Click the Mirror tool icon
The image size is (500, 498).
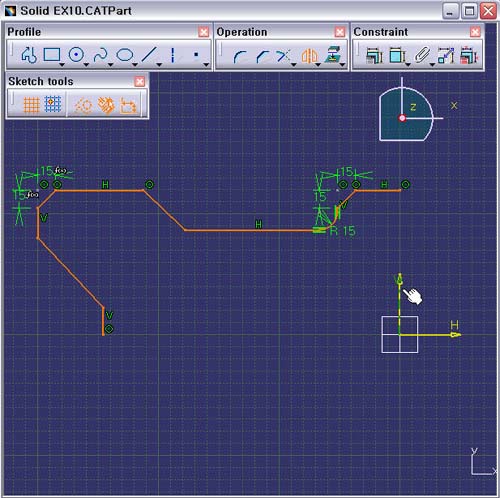pyautogui.click(x=309, y=56)
